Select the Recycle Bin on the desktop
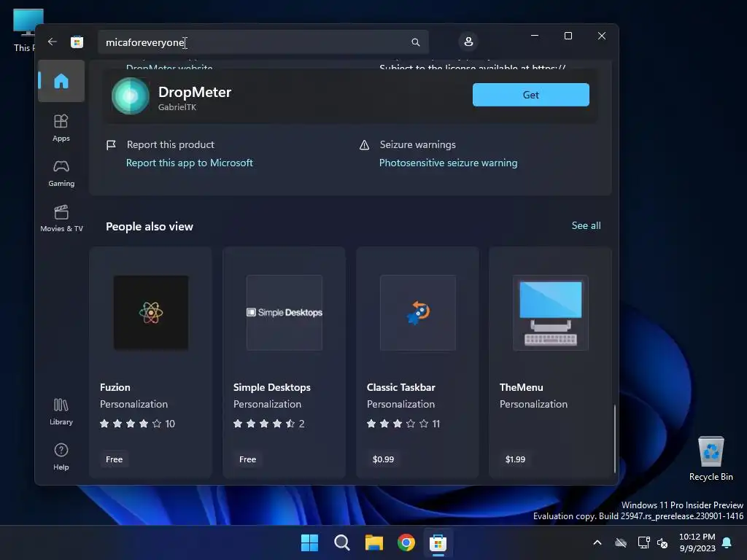Image resolution: width=747 pixels, height=560 pixels. pyautogui.click(x=711, y=459)
